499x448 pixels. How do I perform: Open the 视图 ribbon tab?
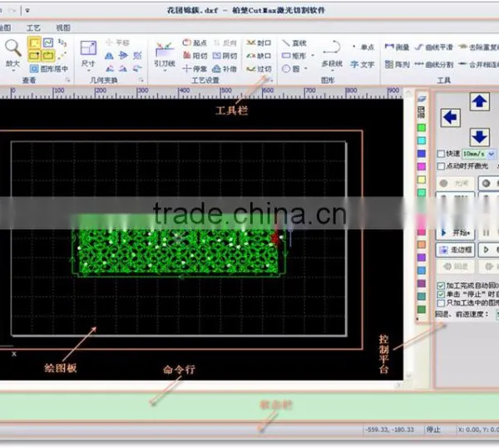point(63,28)
